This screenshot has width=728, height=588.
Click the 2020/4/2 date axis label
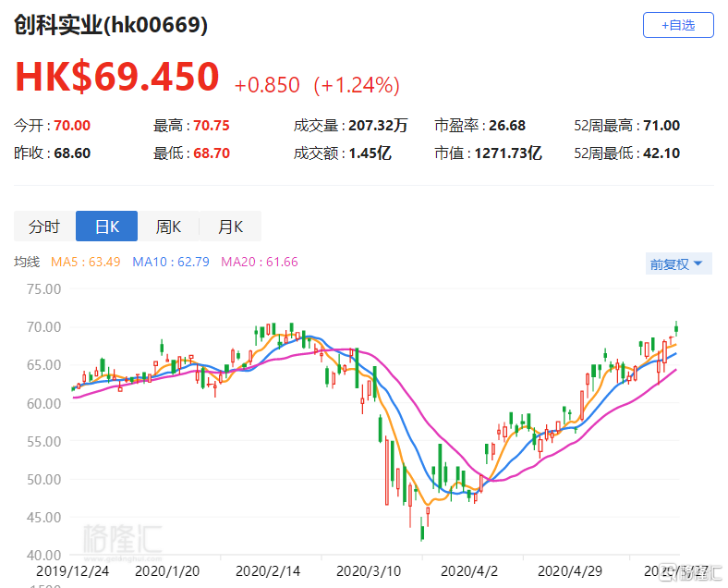(x=469, y=570)
